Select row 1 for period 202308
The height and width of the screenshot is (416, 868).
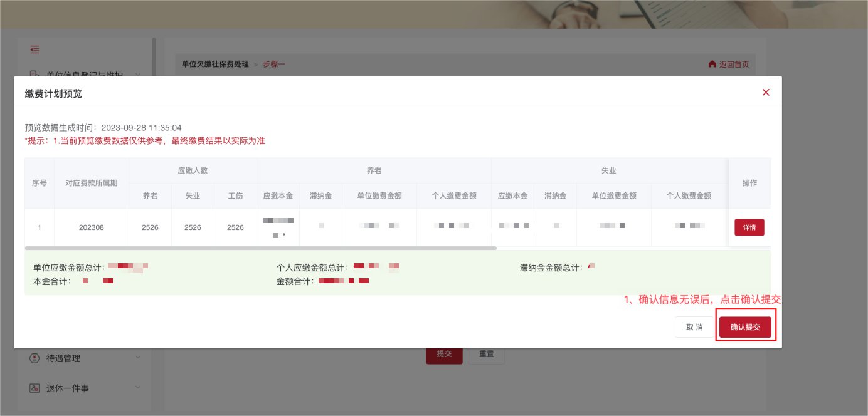[91, 227]
